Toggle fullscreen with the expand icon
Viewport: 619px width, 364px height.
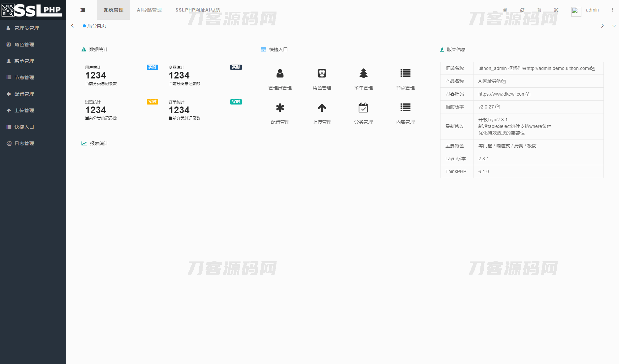coord(556,10)
